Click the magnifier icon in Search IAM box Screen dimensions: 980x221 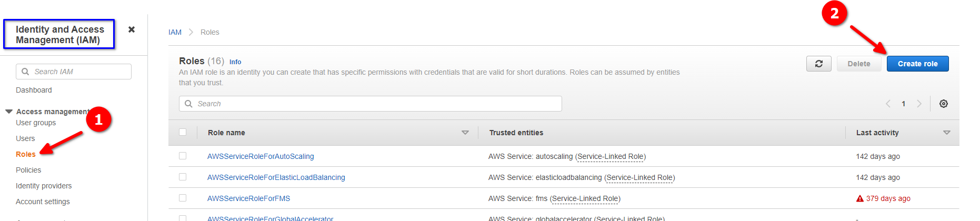tap(25, 72)
